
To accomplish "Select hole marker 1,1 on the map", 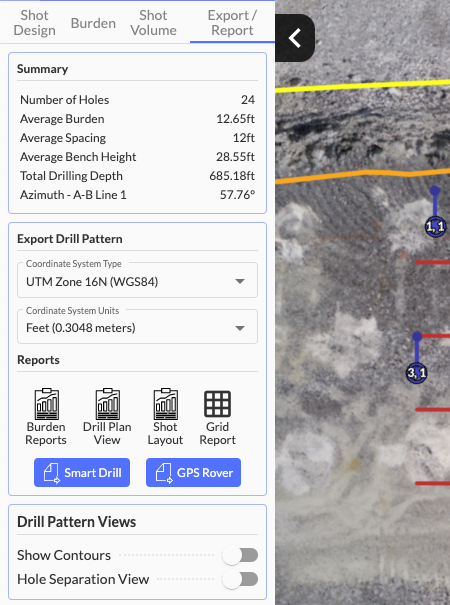I will [435, 226].
